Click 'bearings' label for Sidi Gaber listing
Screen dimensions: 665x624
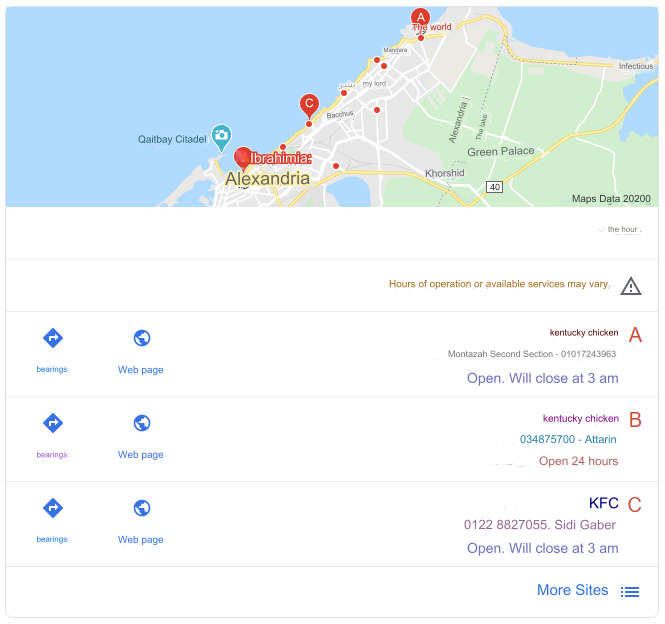(52, 539)
